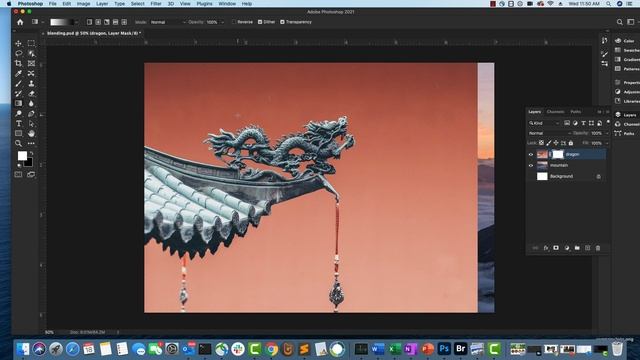
Task: Reset default foreground and background colors
Action: pyautogui.click(x=18, y=165)
